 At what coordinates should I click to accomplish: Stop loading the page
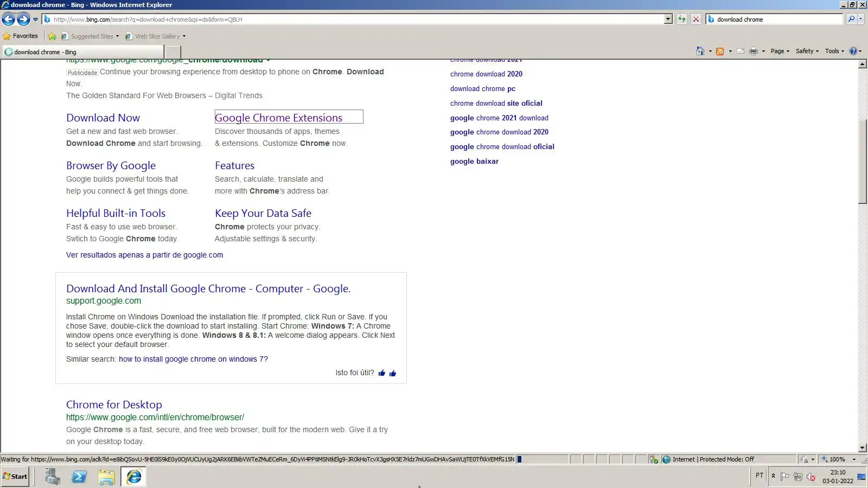click(x=696, y=20)
